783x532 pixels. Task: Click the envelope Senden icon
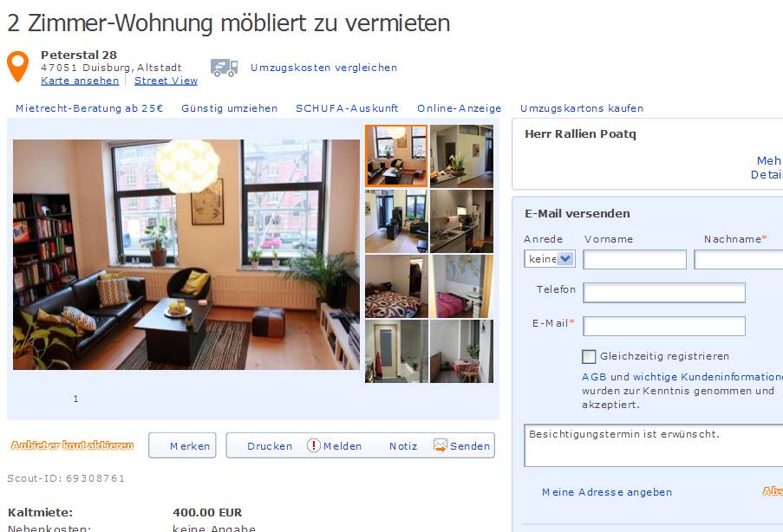(440, 445)
